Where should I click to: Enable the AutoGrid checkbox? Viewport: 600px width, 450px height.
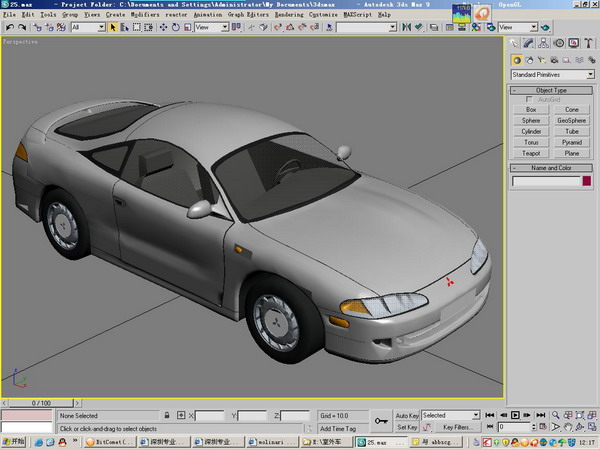pos(530,99)
